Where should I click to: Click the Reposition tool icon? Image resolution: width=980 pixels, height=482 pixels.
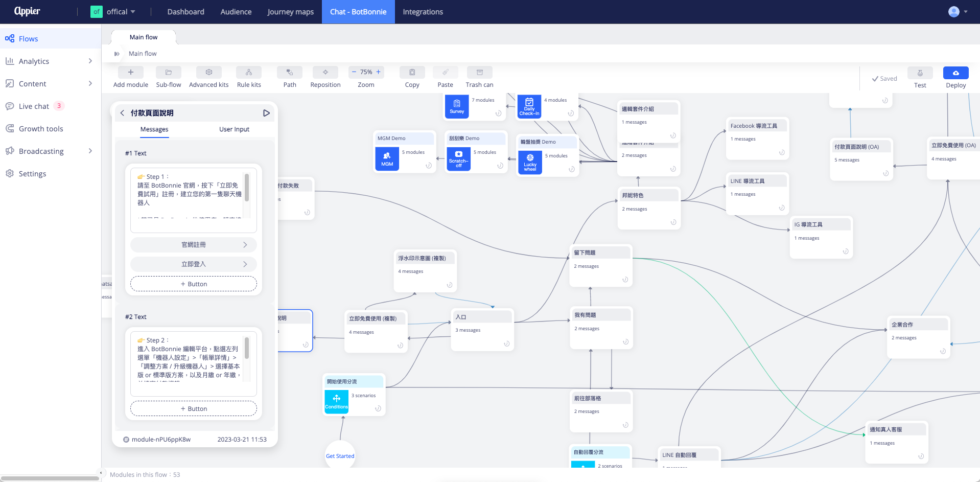click(325, 72)
